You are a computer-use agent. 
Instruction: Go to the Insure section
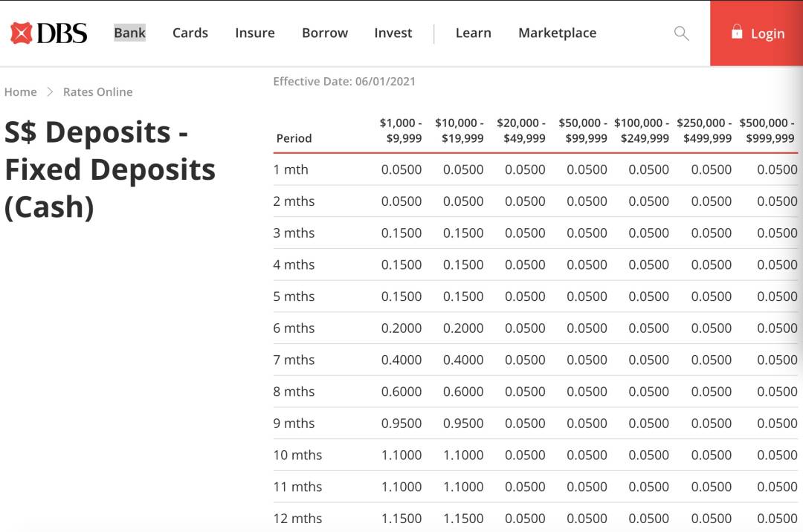[x=255, y=33]
